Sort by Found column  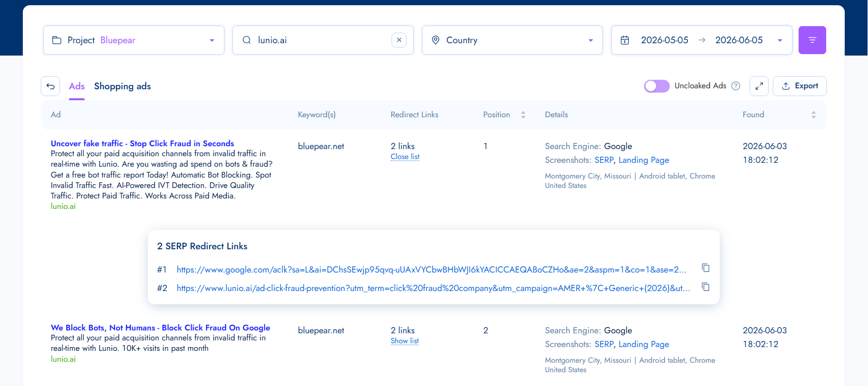[813, 114]
